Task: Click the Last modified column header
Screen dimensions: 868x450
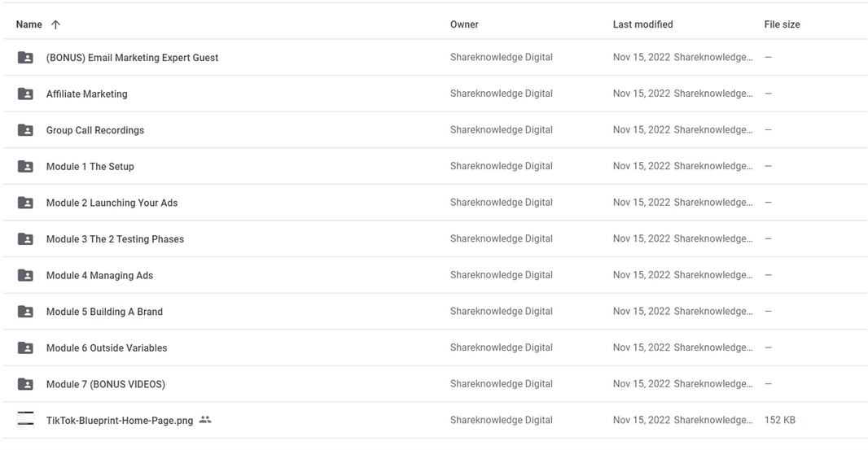Action: point(642,24)
